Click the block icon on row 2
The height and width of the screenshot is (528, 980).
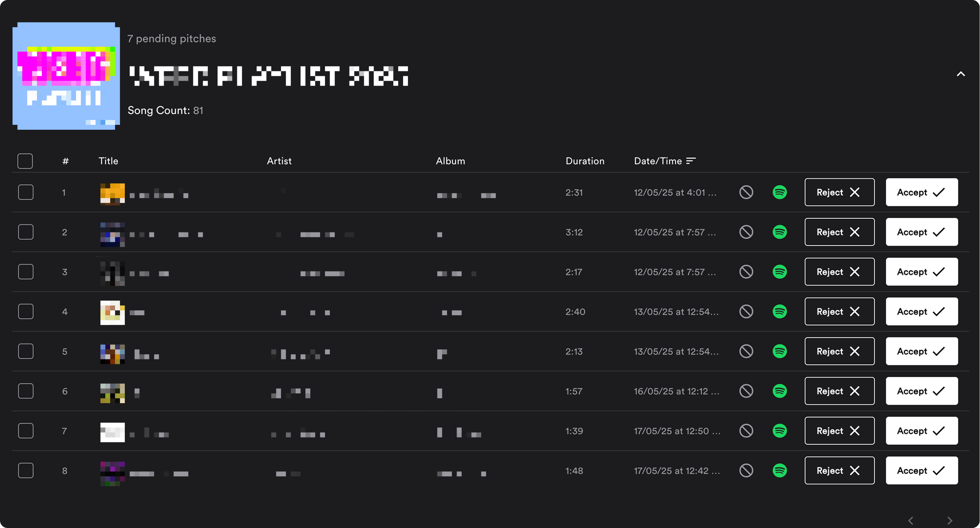click(746, 232)
